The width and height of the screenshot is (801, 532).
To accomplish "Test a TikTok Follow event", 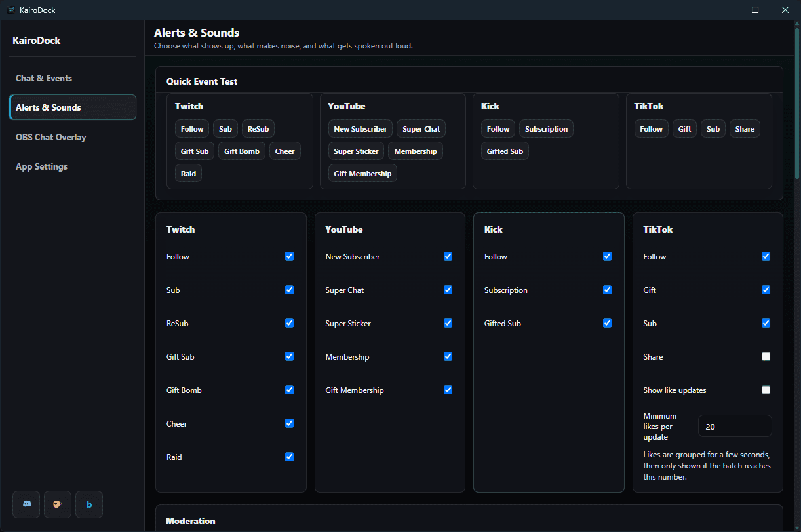I will point(652,129).
